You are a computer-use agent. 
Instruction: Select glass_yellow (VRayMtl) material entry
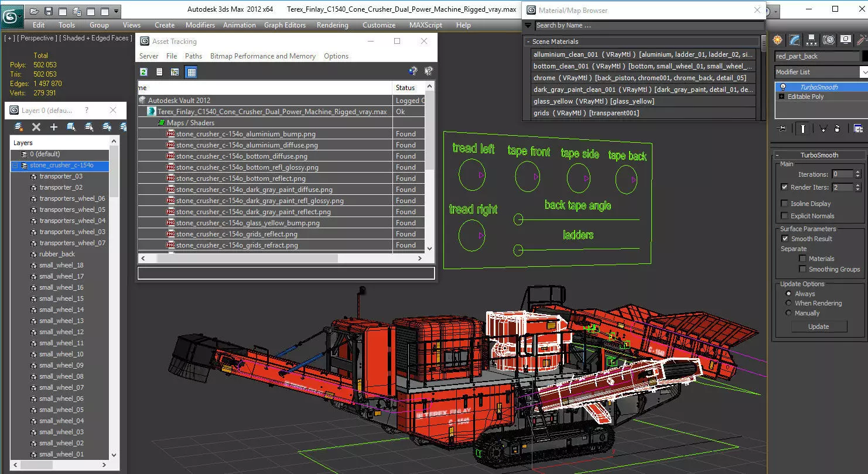tap(643, 101)
